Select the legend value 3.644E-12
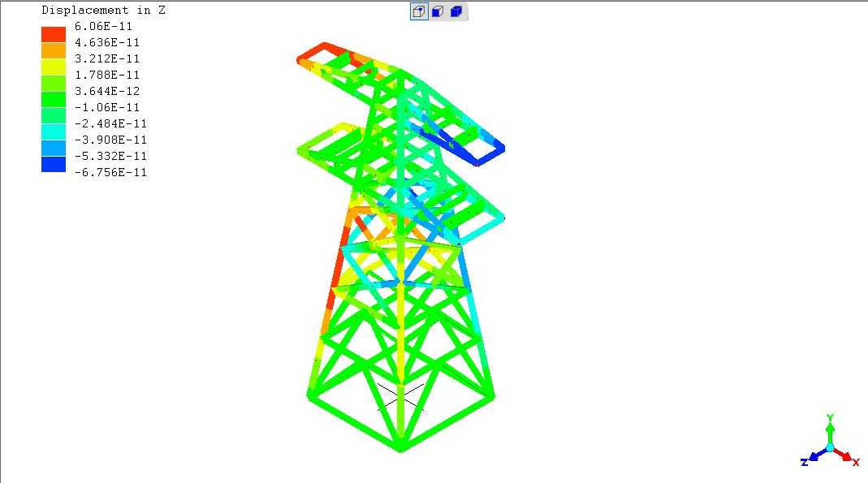This screenshot has height=483, width=868. (107, 91)
